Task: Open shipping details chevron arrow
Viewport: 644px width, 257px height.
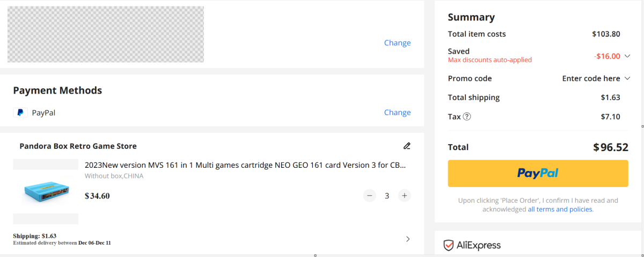Action: click(408, 239)
